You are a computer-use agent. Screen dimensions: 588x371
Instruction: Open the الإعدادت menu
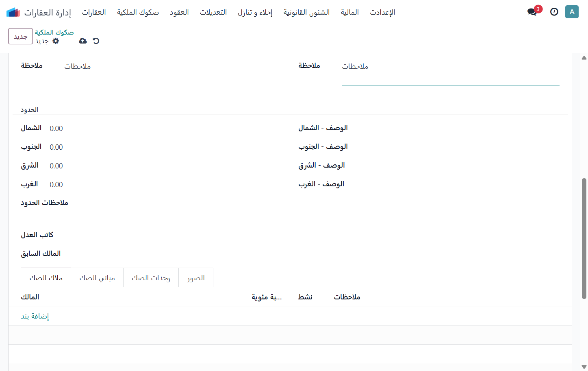pyautogui.click(x=382, y=12)
